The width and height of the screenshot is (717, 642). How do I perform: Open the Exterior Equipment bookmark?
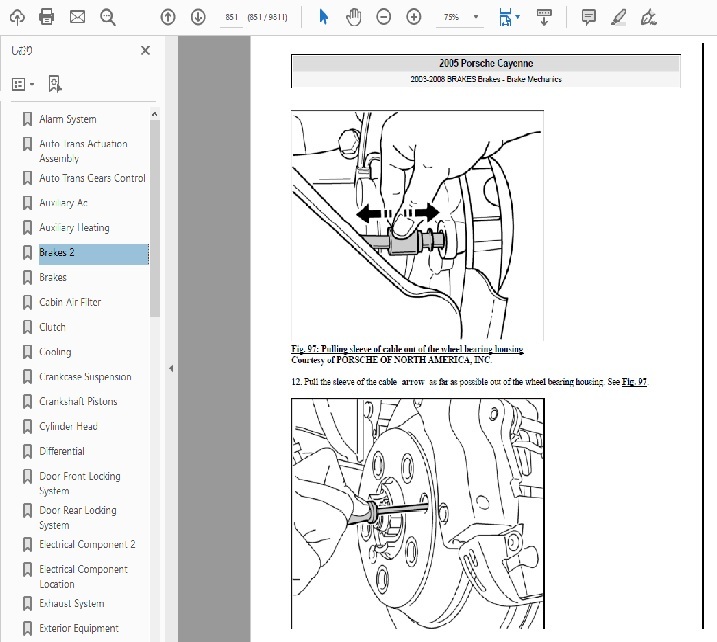tap(79, 628)
